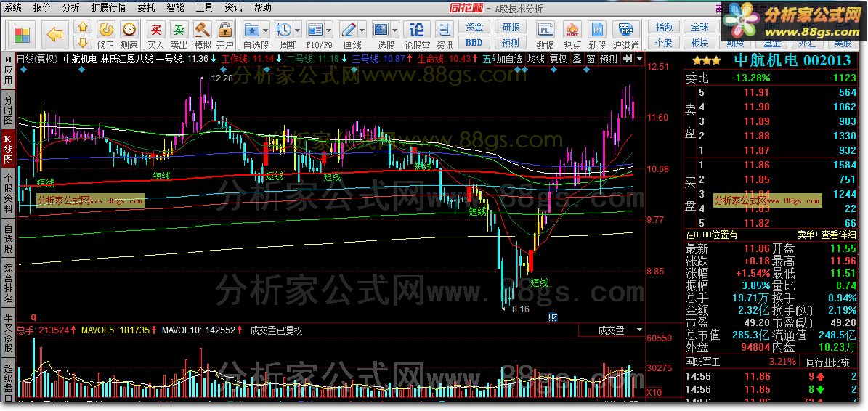Toggle 叠 overlay mode
868x411 pixels.
point(577,59)
